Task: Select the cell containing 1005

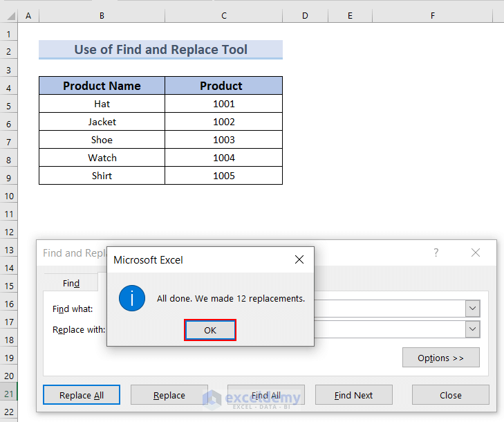Action: [224, 176]
